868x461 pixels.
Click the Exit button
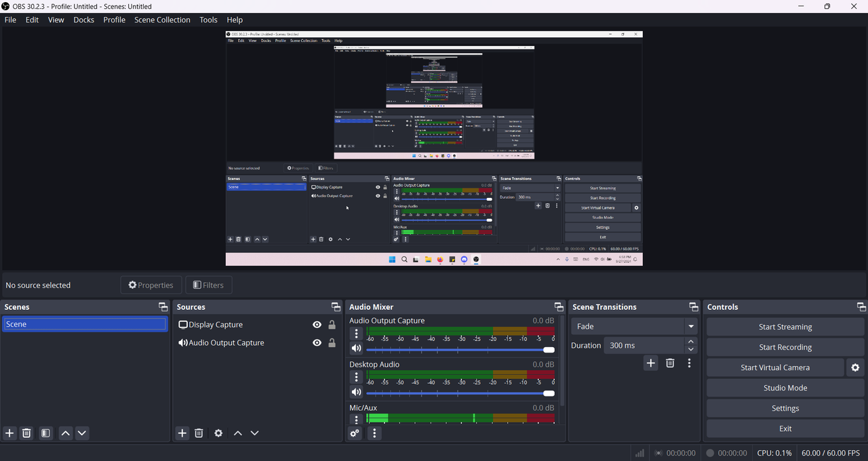point(785,428)
